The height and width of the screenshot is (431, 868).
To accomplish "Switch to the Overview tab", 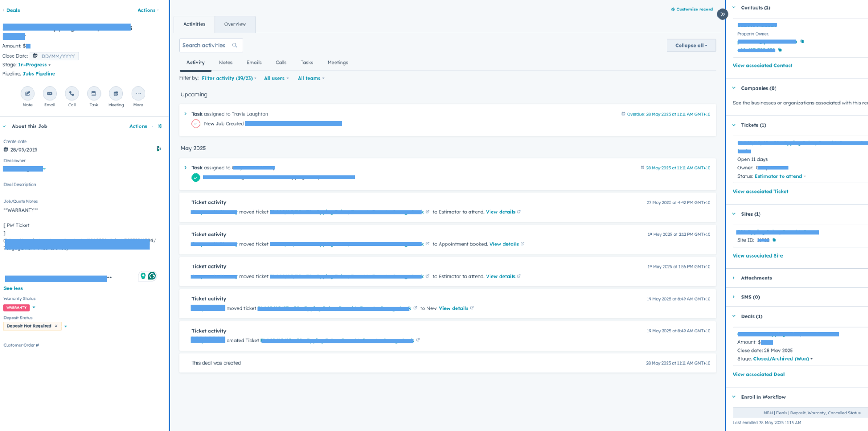I will (x=235, y=24).
